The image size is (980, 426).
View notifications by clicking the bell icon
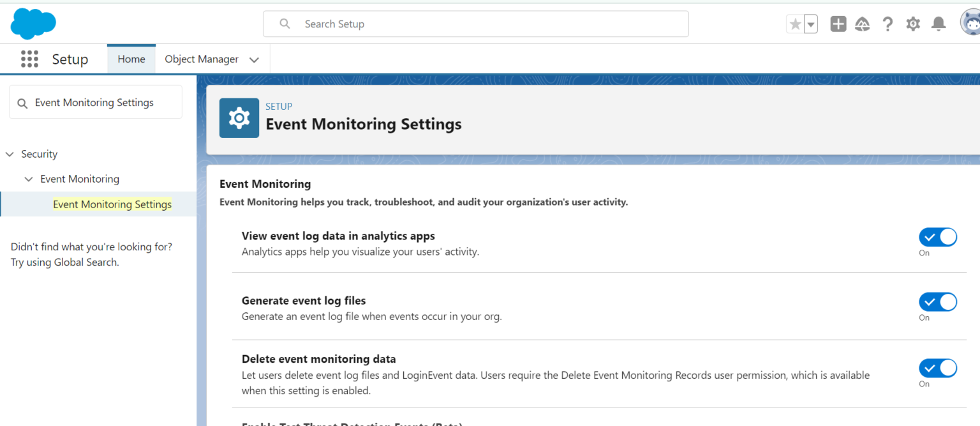click(938, 23)
